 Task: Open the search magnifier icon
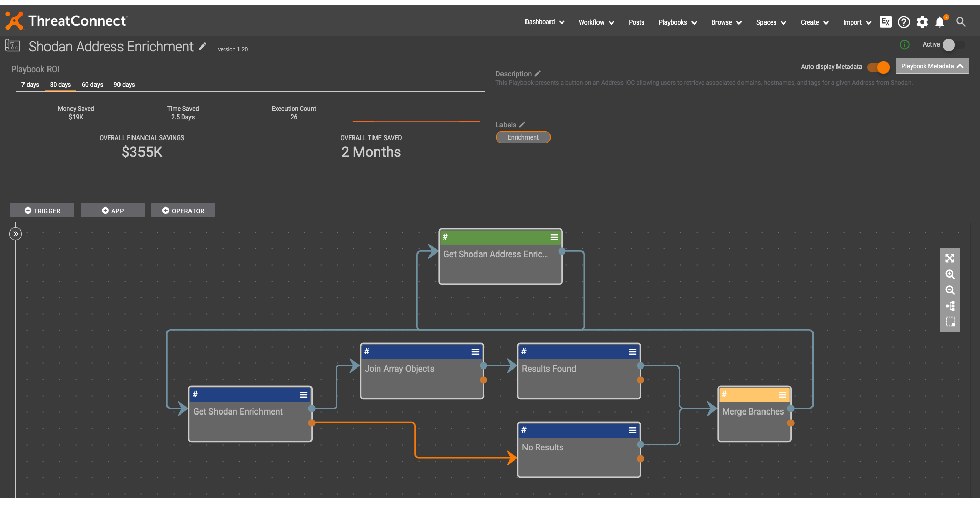click(x=961, y=22)
